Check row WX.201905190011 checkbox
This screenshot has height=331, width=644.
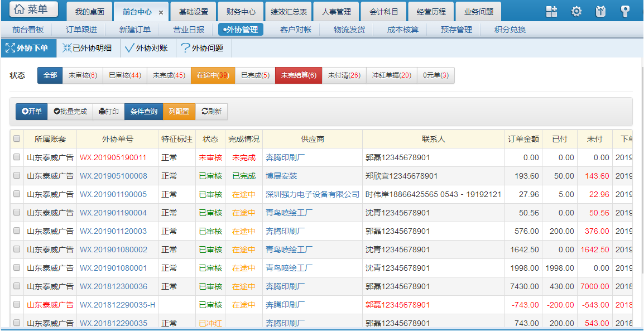(x=17, y=157)
